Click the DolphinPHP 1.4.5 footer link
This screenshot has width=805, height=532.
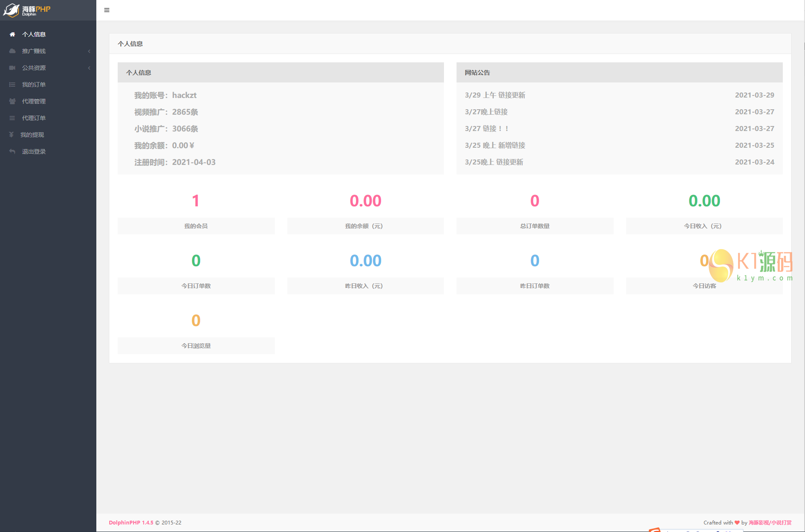click(x=131, y=522)
